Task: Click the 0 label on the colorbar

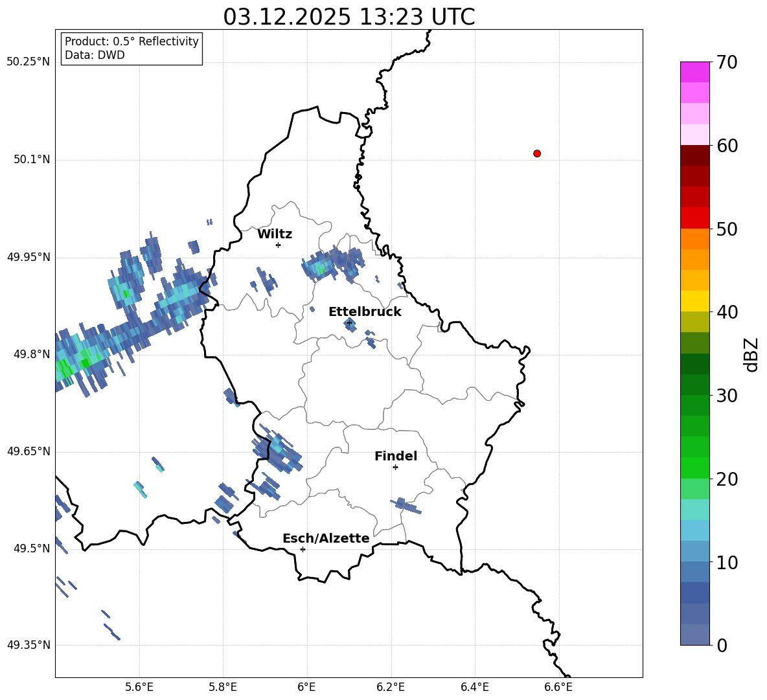Action: 722,645
